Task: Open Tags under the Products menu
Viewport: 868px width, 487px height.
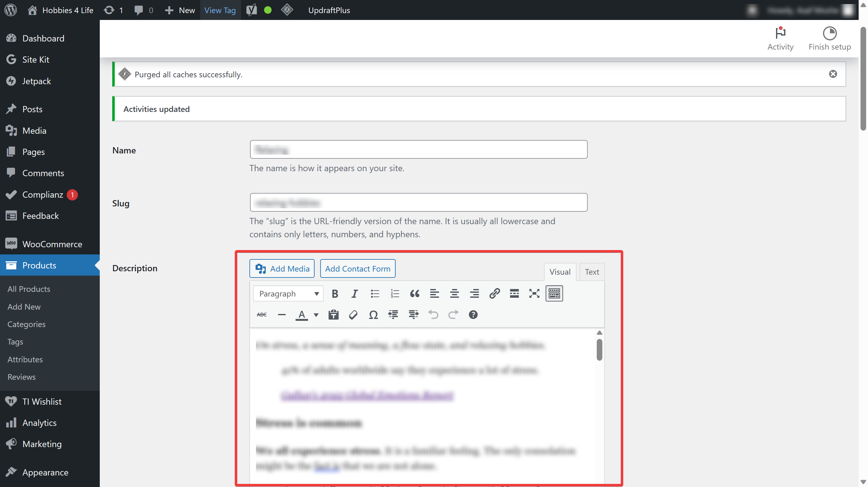Action: coord(15,341)
